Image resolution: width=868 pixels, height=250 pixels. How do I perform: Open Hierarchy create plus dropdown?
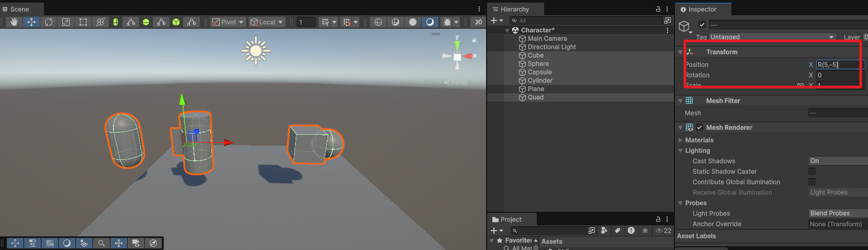[x=497, y=20]
